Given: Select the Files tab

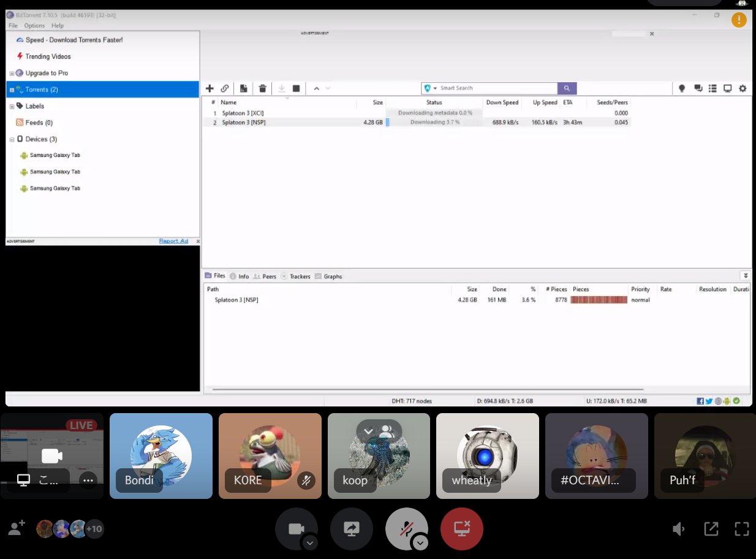Looking at the screenshot, I should pyautogui.click(x=215, y=276).
